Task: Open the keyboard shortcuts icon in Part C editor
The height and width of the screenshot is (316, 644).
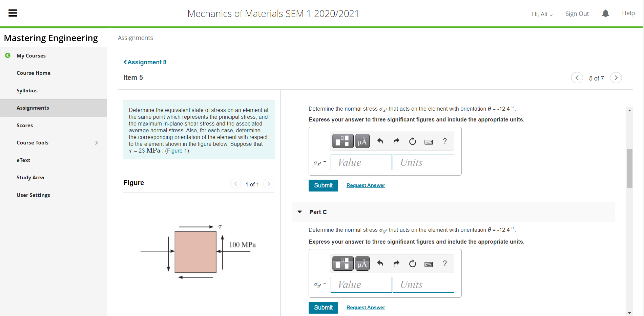Action: tap(429, 263)
